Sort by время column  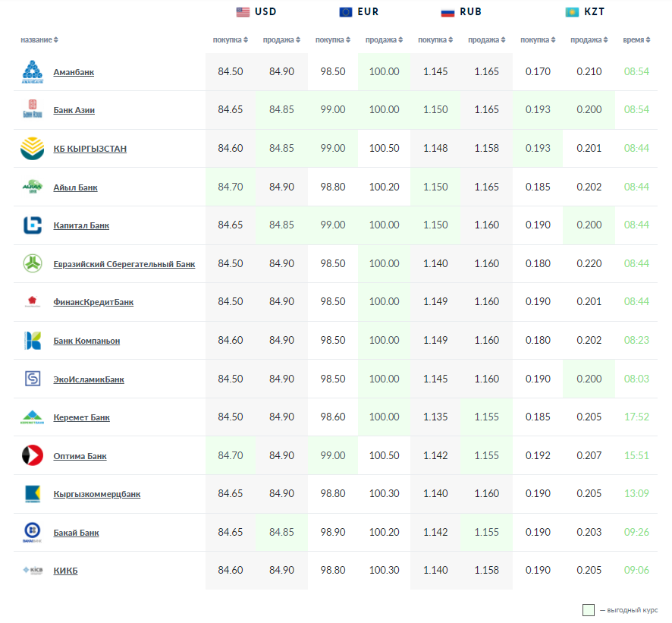(x=636, y=39)
